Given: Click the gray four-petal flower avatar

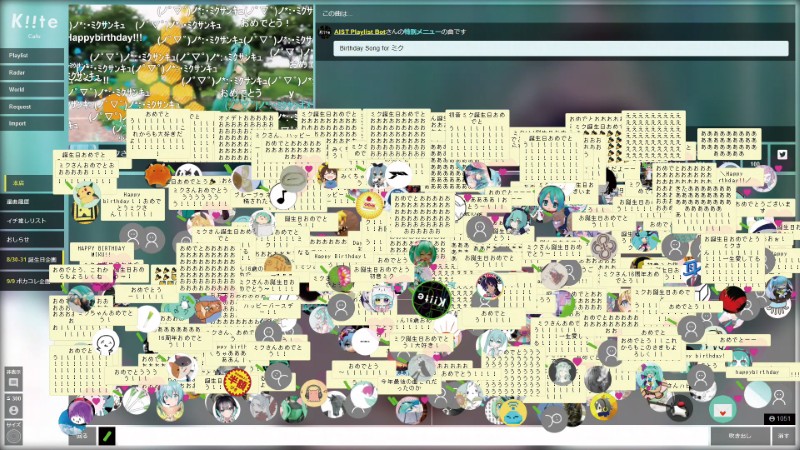Looking at the screenshot, I should pyautogui.click(x=603, y=246).
